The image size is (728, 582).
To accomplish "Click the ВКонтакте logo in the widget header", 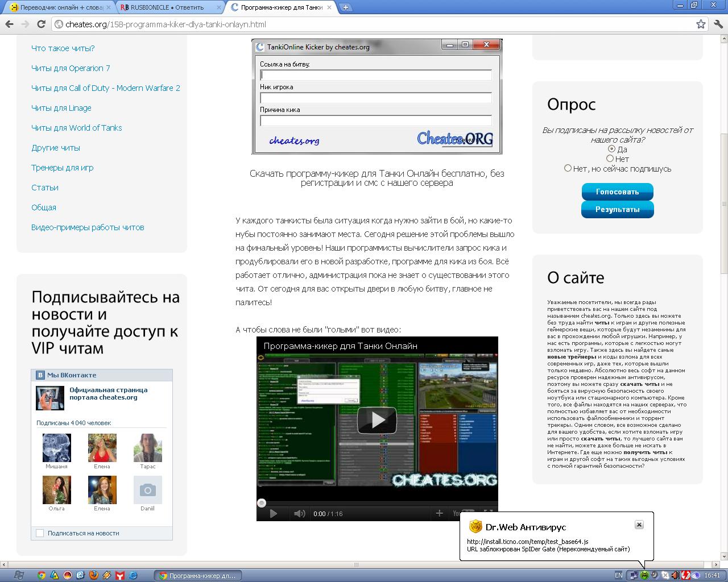I will click(x=40, y=375).
